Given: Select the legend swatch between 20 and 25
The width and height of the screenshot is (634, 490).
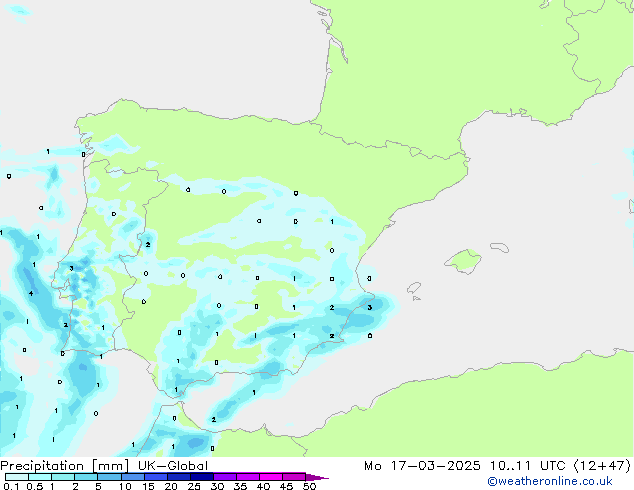Looking at the screenshot, I should (179, 477).
